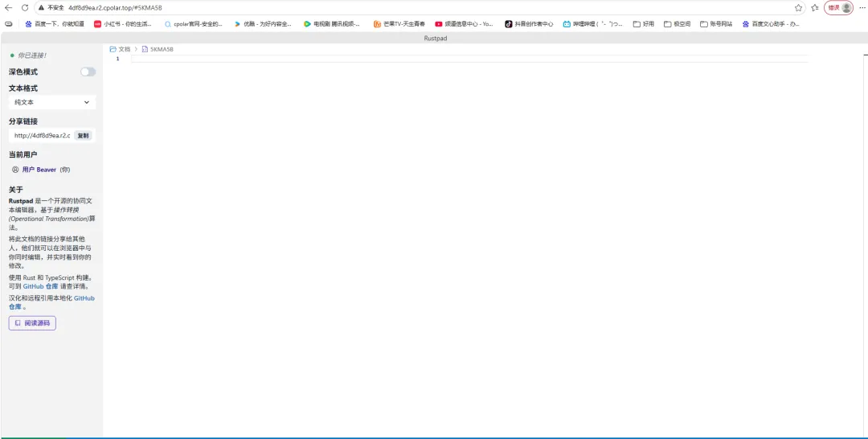This screenshot has width=868, height=439.
Task: Click the Rustpad title bar text
Action: point(434,39)
